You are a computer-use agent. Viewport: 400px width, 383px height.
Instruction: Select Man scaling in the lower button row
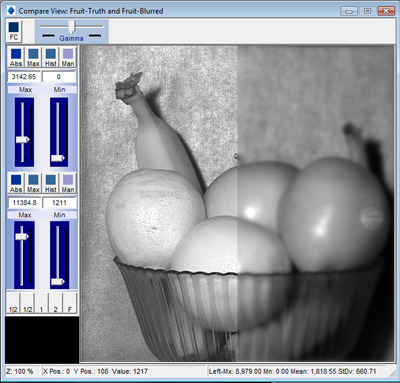click(68, 183)
